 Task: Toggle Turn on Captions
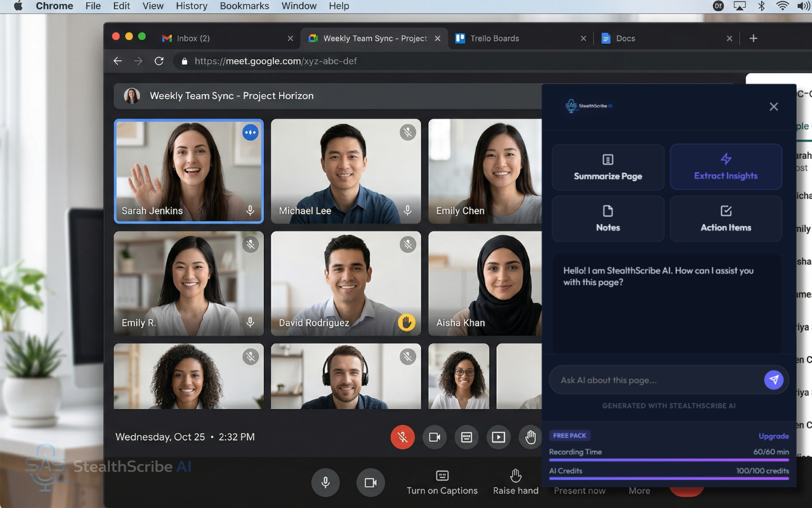(x=442, y=481)
